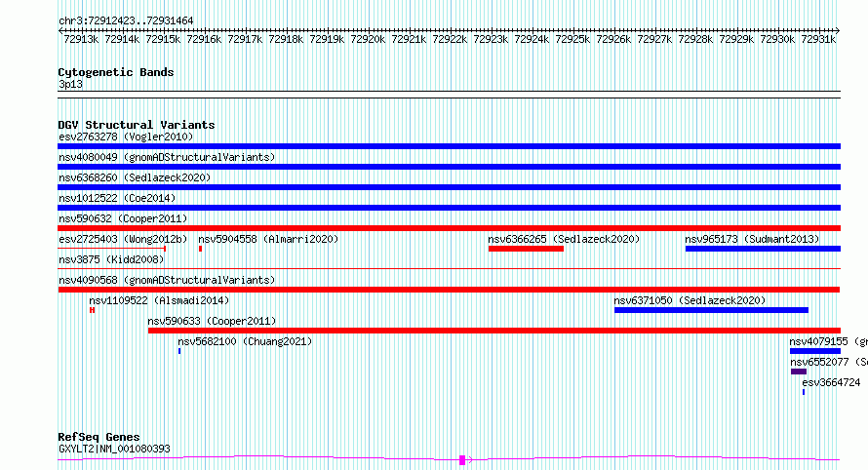Click the tiny blue mark under nsv5682100
This screenshot has width=868, height=470.
[x=179, y=351]
